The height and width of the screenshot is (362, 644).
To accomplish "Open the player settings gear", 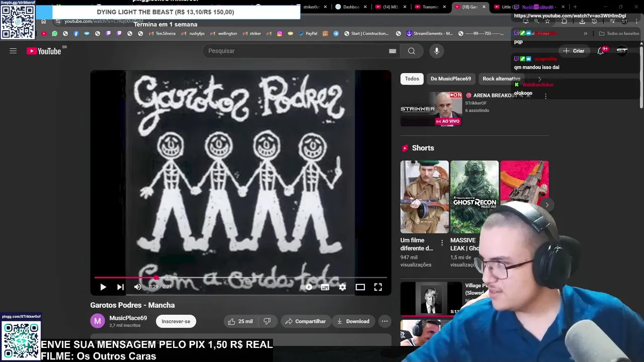I will click(x=343, y=287).
